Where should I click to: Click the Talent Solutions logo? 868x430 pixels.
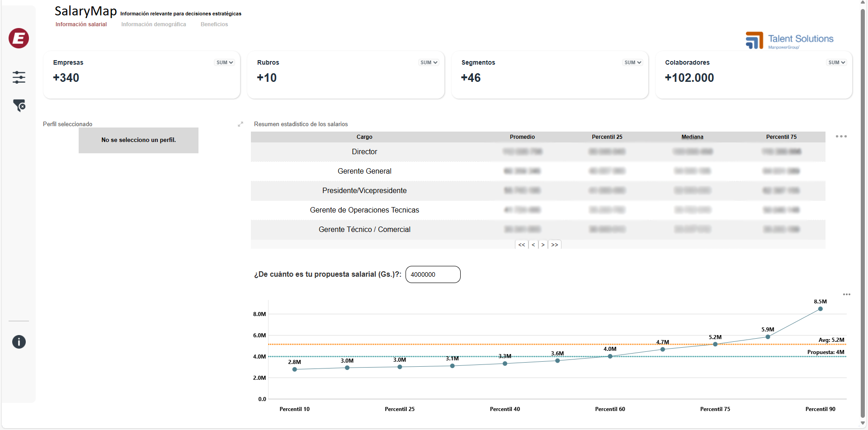pos(789,40)
